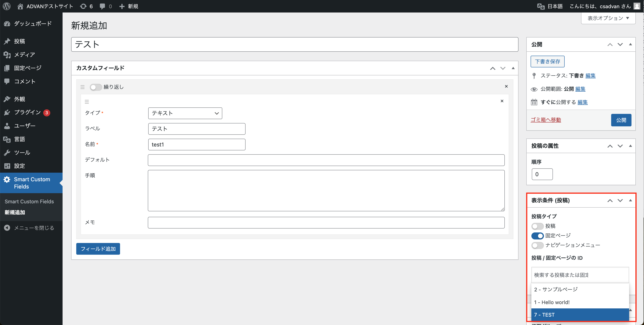Click the user avatar icon at top right

[637, 6]
